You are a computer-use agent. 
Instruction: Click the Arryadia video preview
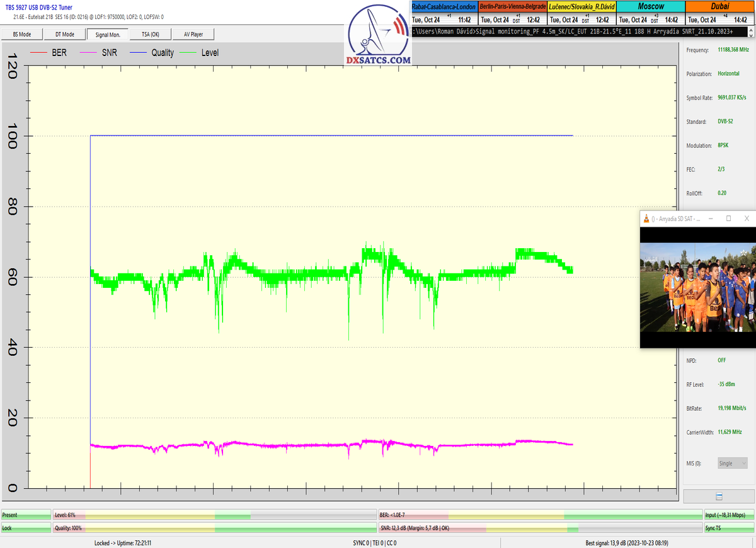[x=697, y=287]
